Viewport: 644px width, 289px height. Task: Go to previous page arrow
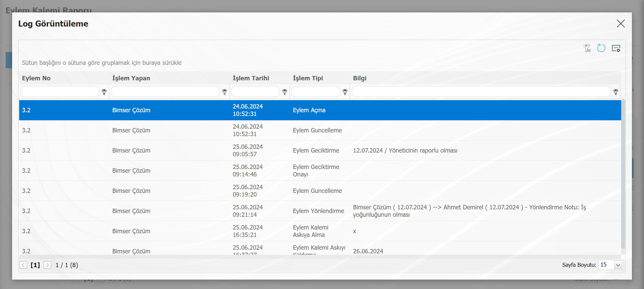(23, 265)
